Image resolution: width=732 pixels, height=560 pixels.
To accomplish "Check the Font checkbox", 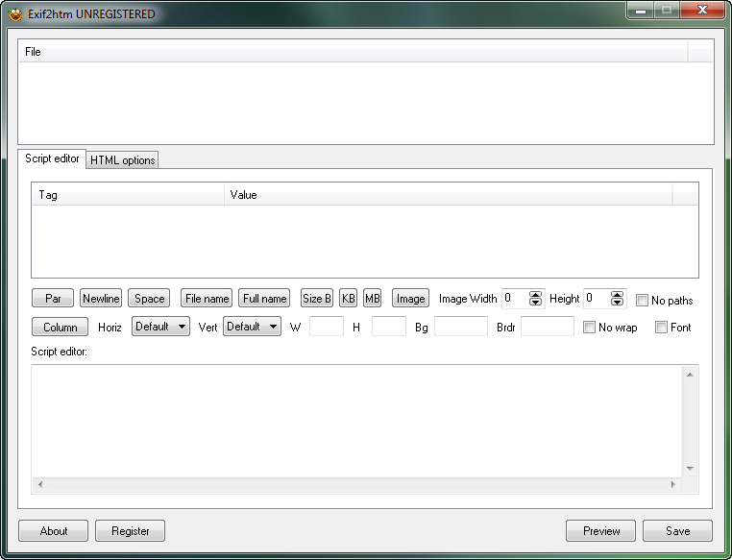I will pyautogui.click(x=661, y=328).
